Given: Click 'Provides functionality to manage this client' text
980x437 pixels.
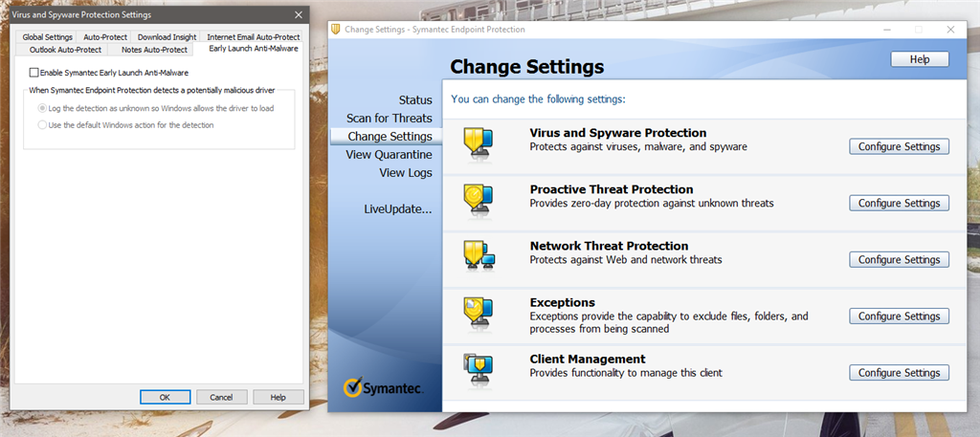Looking at the screenshot, I should tap(626, 373).
